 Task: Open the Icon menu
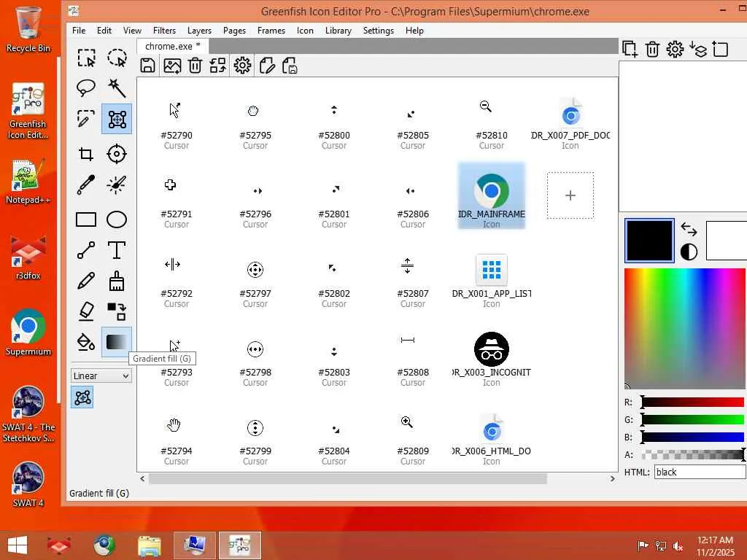[x=305, y=31]
